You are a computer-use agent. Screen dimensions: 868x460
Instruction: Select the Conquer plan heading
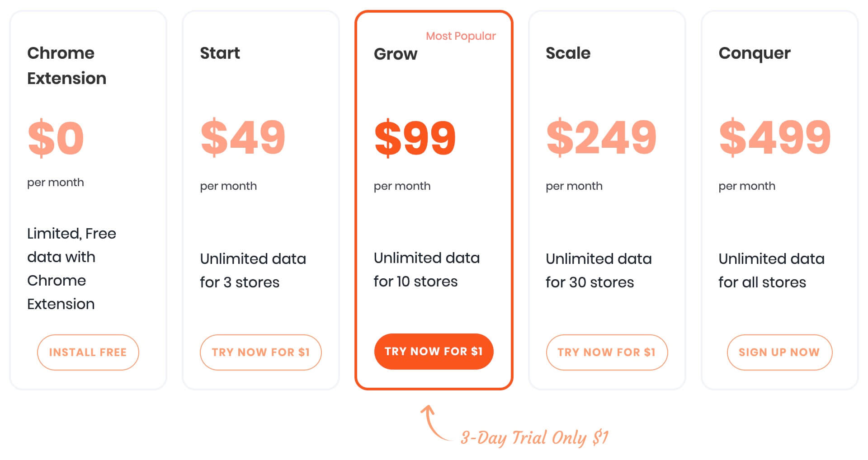(x=755, y=54)
